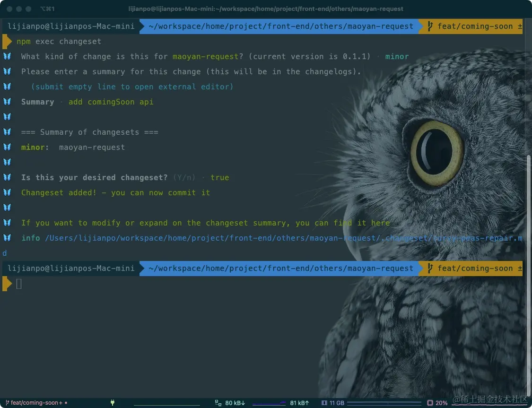532x408 pixels.
Task: Click the first prompt's working directory path
Action: click(x=280, y=26)
